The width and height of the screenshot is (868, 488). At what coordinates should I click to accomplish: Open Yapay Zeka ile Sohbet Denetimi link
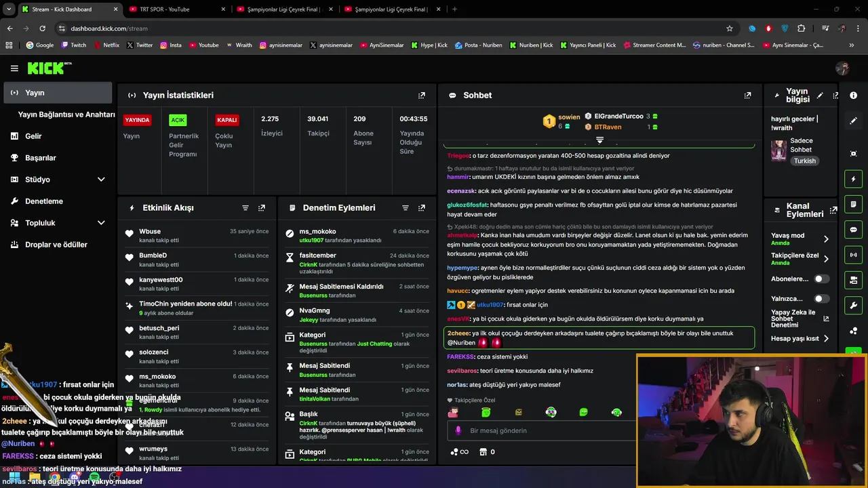[x=800, y=319]
